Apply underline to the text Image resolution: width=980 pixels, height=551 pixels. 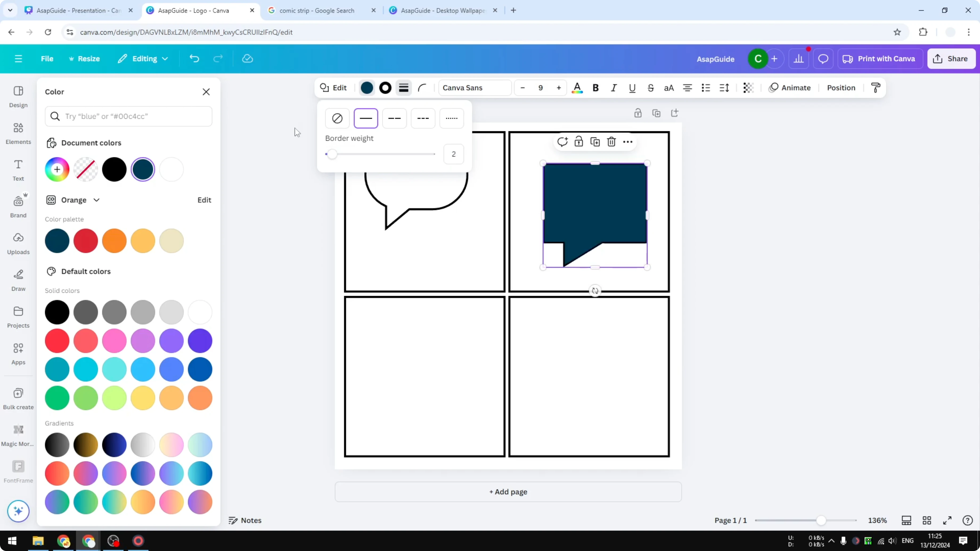632,88
